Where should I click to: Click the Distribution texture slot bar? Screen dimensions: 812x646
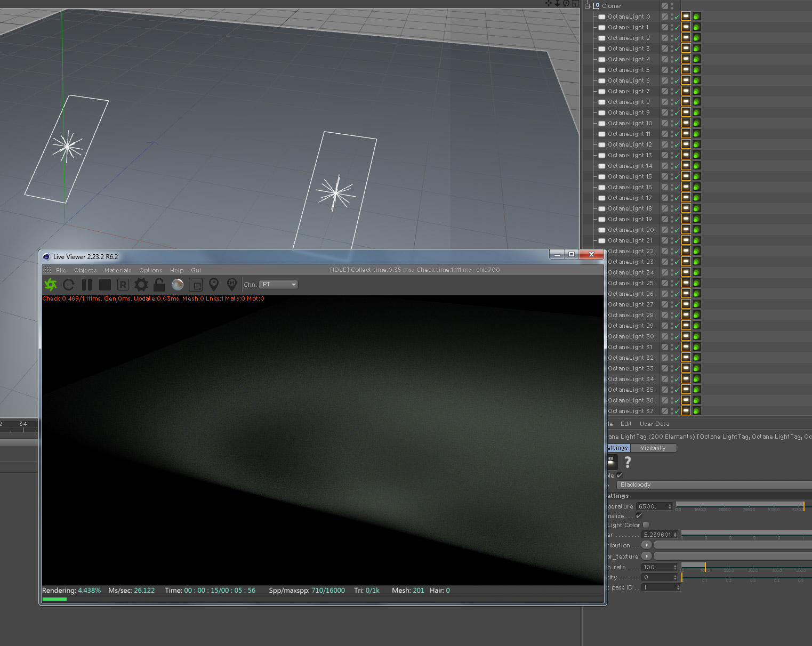point(733,545)
